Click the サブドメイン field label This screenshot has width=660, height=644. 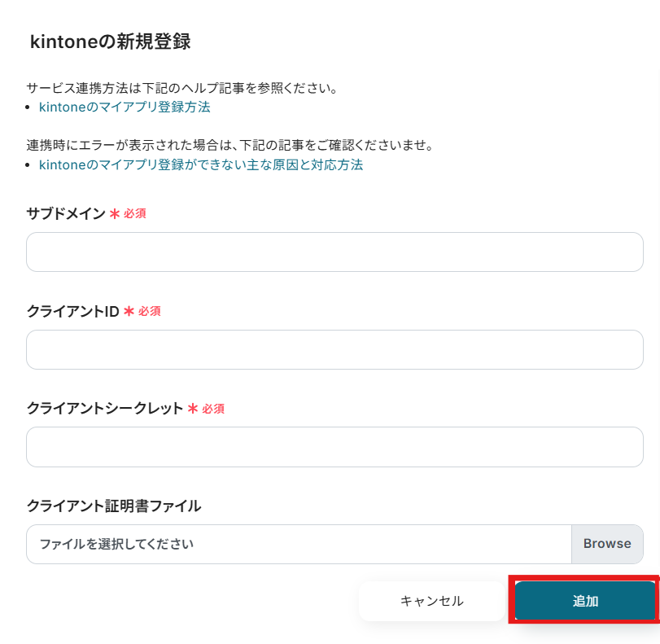(x=66, y=213)
